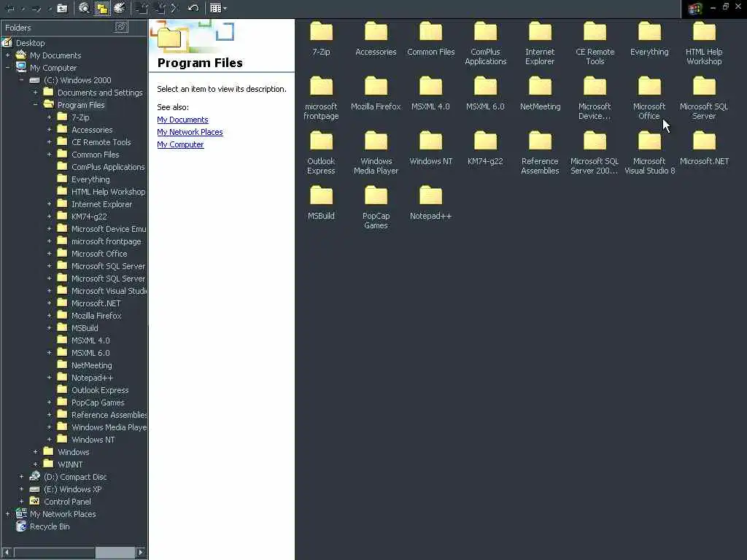
Task: Open the History pane from the toolbar
Action: pos(120,8)
